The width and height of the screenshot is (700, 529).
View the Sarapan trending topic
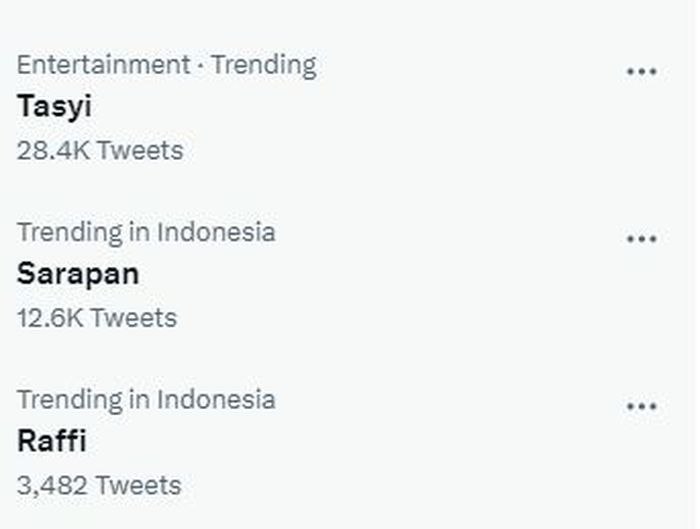pos(77,274)
